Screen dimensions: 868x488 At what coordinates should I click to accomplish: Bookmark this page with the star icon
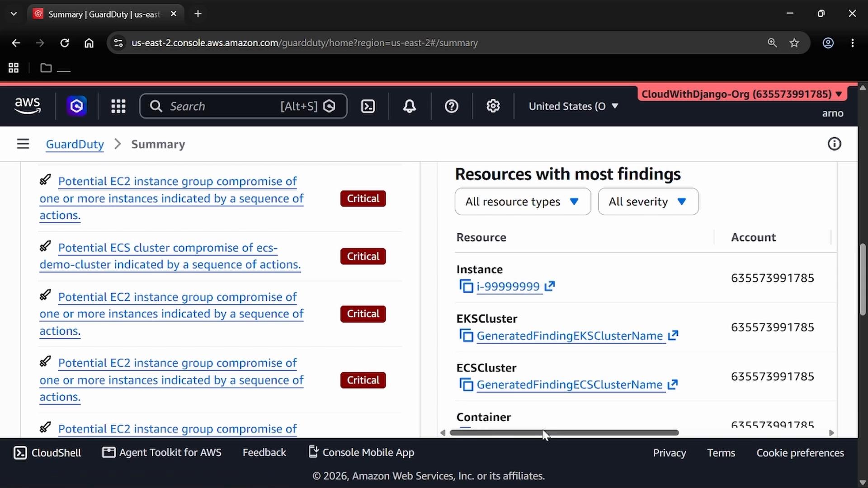tap(794, 43)
